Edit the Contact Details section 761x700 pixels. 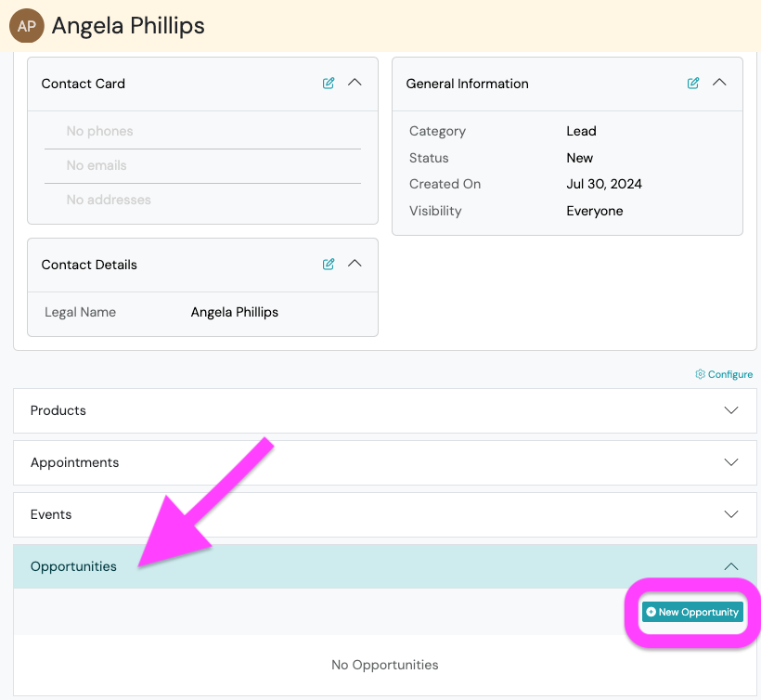[x=329, y=264]
